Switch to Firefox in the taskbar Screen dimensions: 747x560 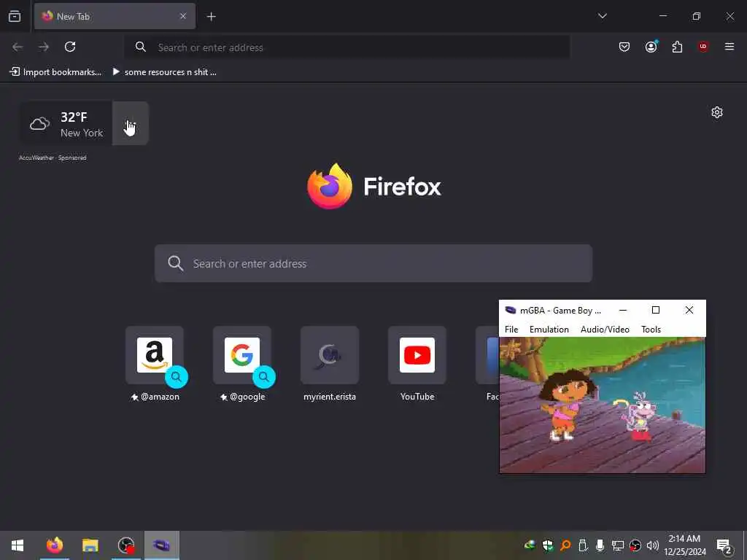[x=54, y=545]
